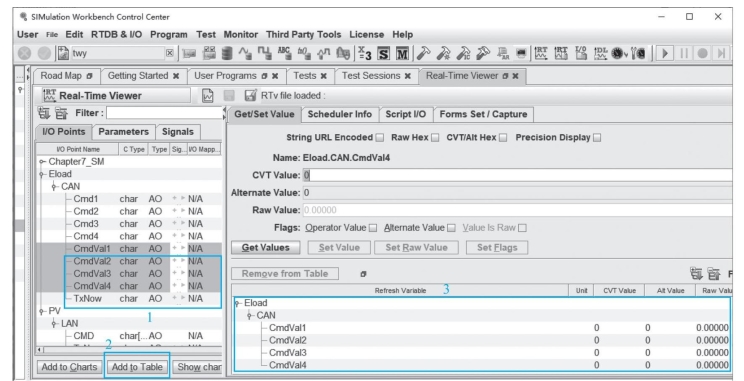
Task: Click the I/O points tree horizontal scrollbar
Action: point(129,350)
